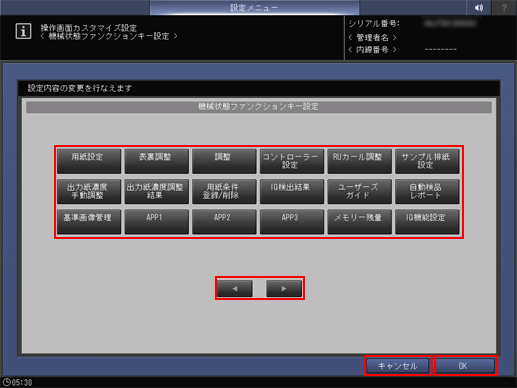Go to previous page with left arrow
The image size is (517, 388).
(235, 288)
